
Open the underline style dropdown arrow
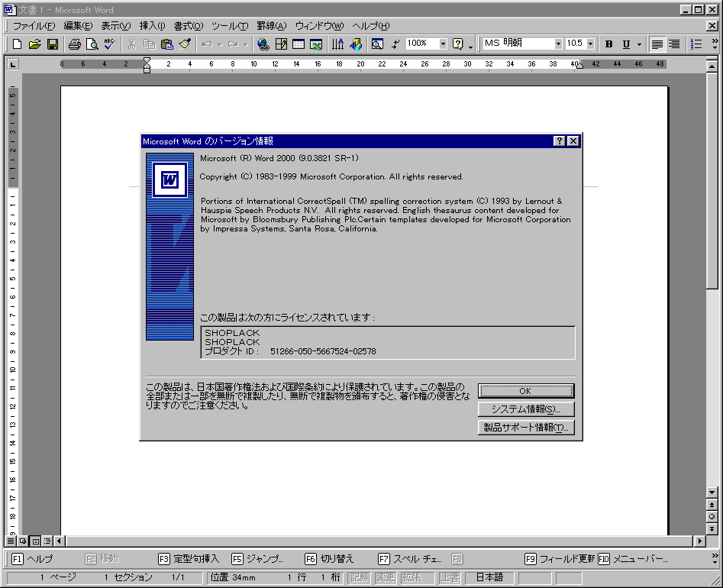[x=639, y=44]
